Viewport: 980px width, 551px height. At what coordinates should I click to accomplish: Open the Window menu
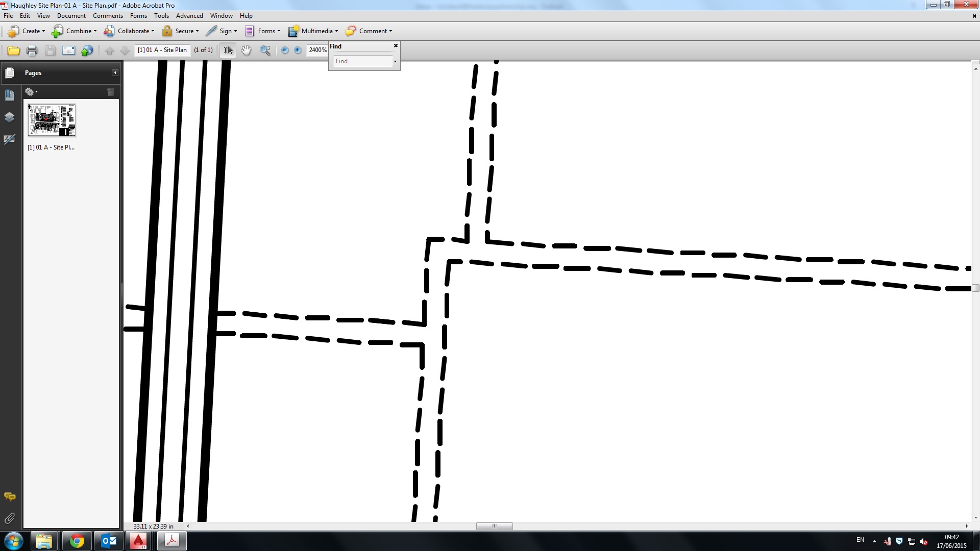[221, 15]
